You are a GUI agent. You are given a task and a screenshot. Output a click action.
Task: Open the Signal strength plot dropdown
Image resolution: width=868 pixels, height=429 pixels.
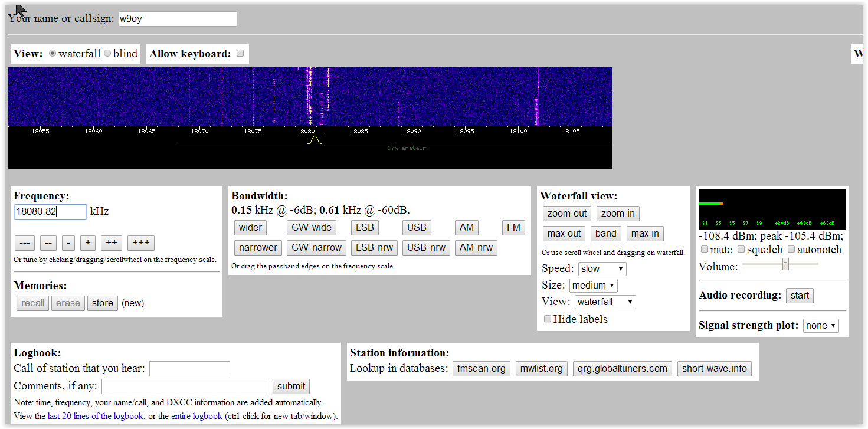(821, 326)
